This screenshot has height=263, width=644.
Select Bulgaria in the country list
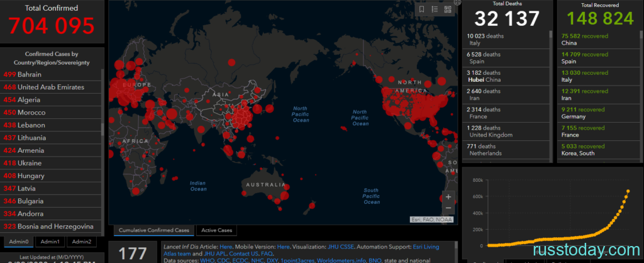[51, 201]
